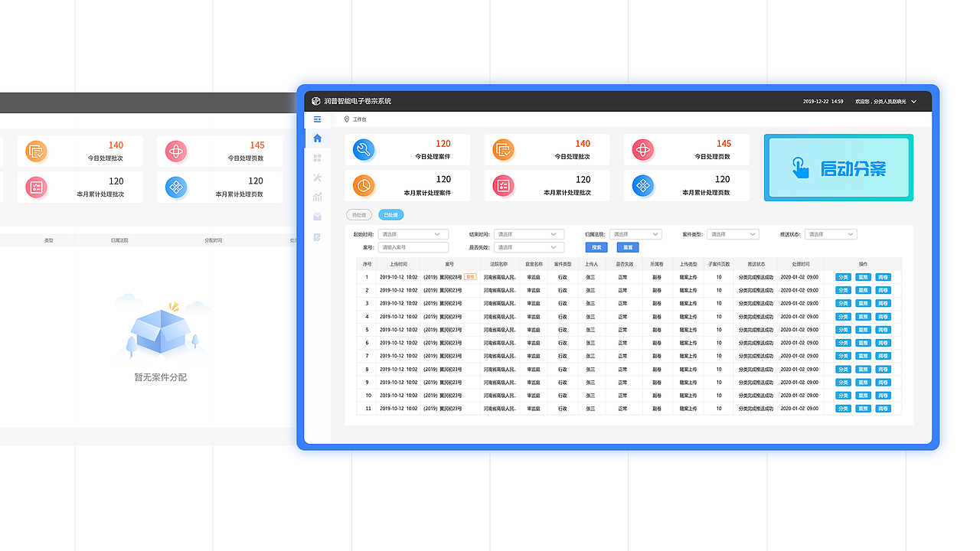Viewport: 980px width, 551px height.
Task: Click 分类 button in row 1
Action: click(843, 277)
